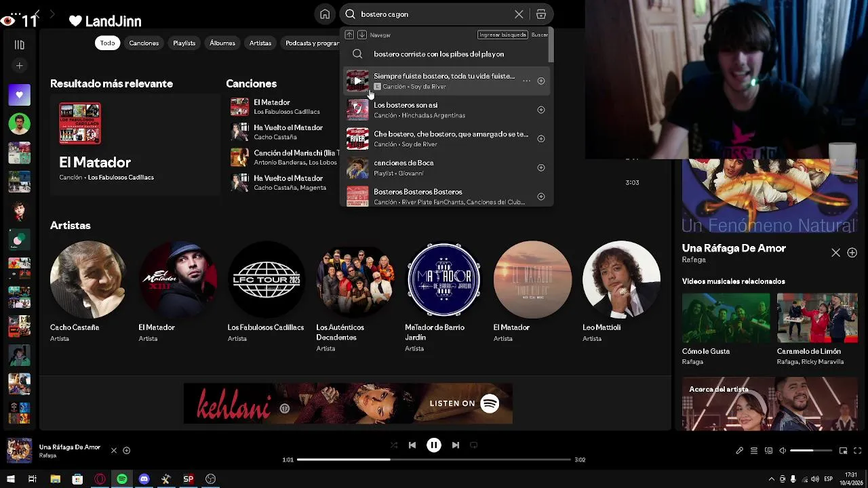Click navigate up arrow key hint

pos(349,35)
